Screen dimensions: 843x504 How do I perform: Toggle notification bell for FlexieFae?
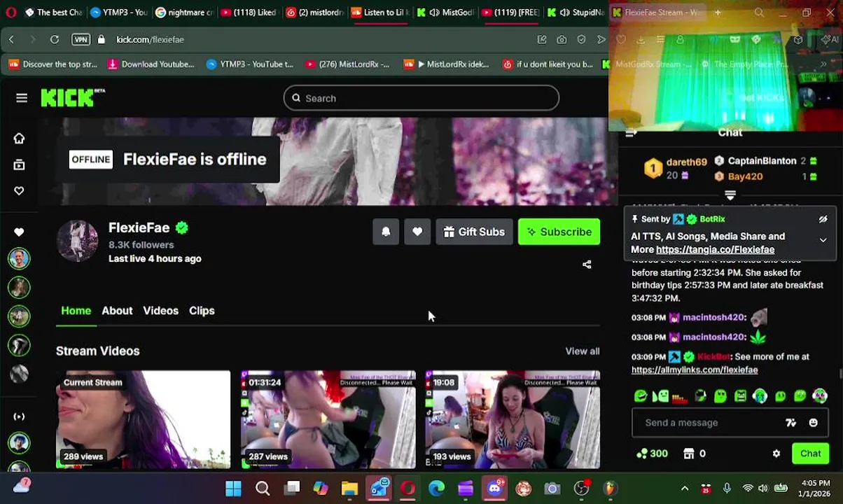coord(386,232)
